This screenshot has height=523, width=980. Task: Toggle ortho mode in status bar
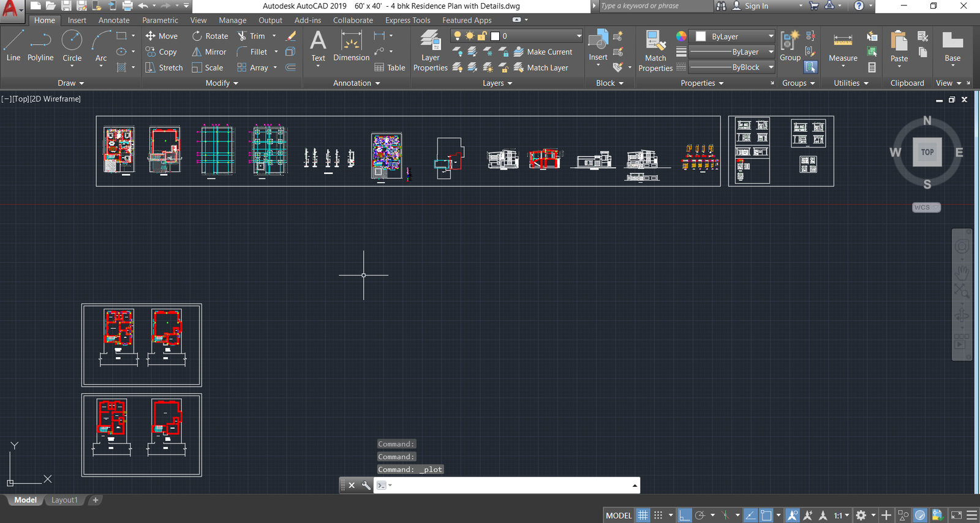684,515
